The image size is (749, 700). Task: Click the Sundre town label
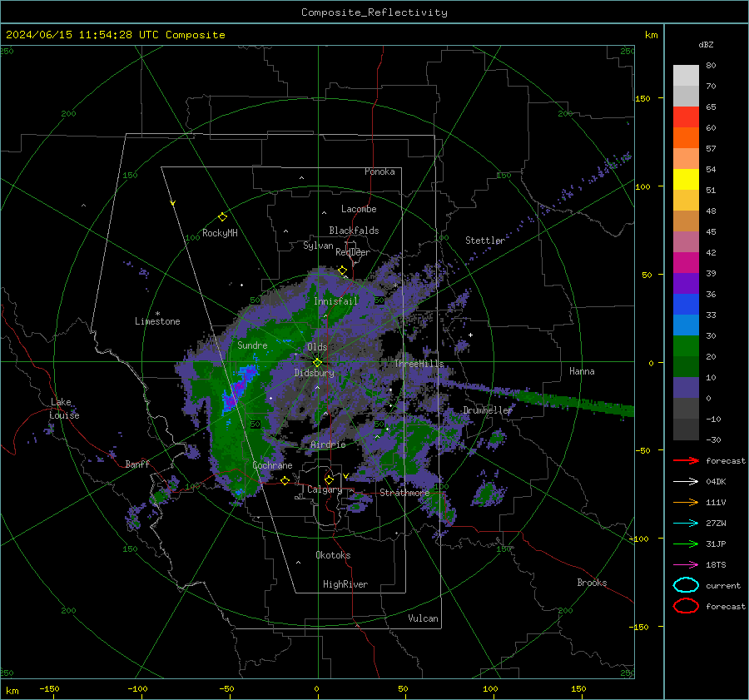pos(252,345)
